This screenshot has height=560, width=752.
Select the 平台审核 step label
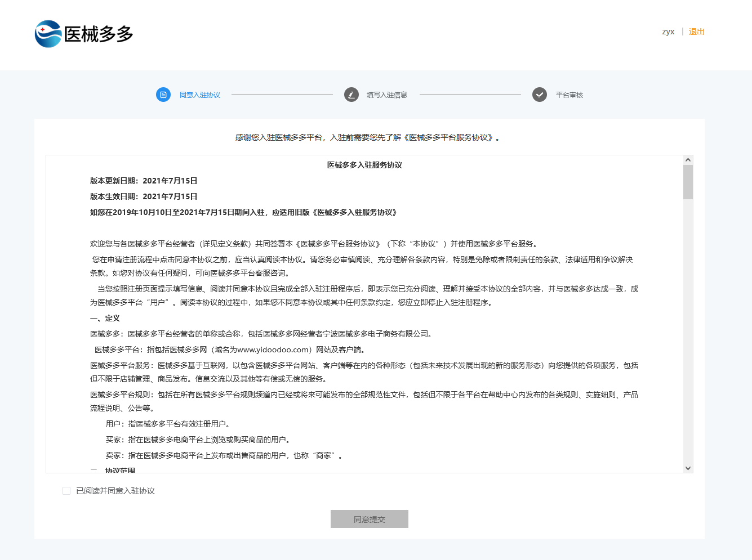point(569,95)
